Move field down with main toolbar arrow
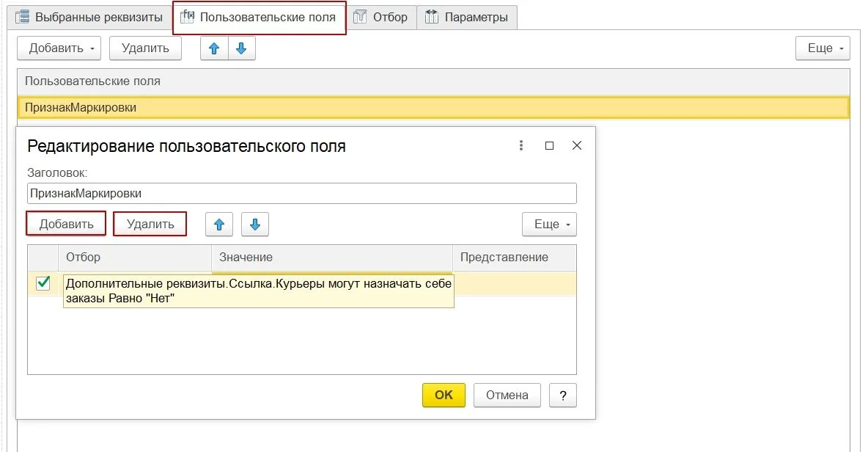The width and height of the screenshot is (868, 452). pos(241,48)
